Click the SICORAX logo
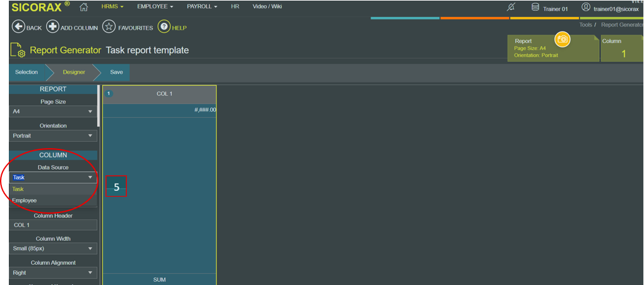The height and width of the screenshot is (285, 644). click(40, 7)
